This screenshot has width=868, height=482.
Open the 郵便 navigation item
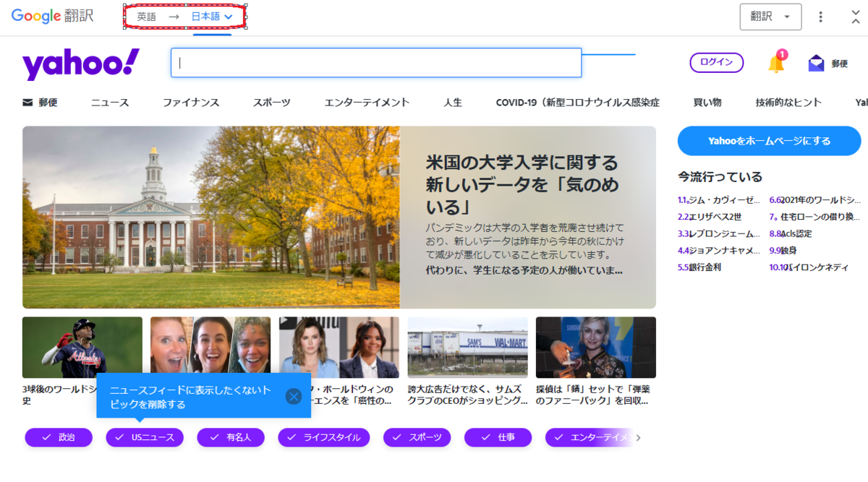(x=48, y=103)
